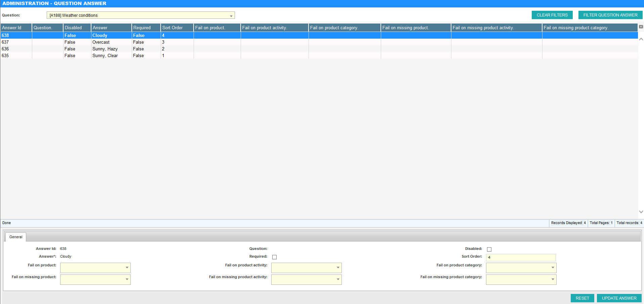
Task: Click the grid scroll-down chevron
Action: coord(641,212)
